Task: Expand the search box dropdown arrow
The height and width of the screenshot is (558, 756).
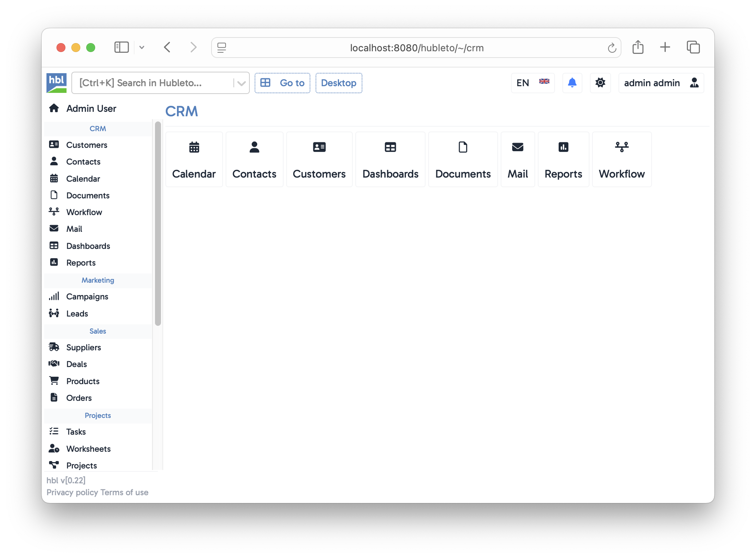Action: [242, 83]
